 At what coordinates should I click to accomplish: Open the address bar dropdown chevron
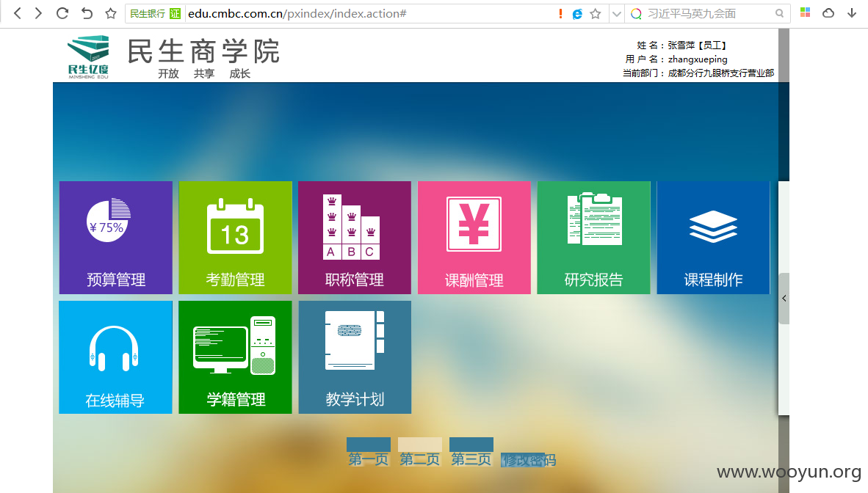tap(617, 14)
